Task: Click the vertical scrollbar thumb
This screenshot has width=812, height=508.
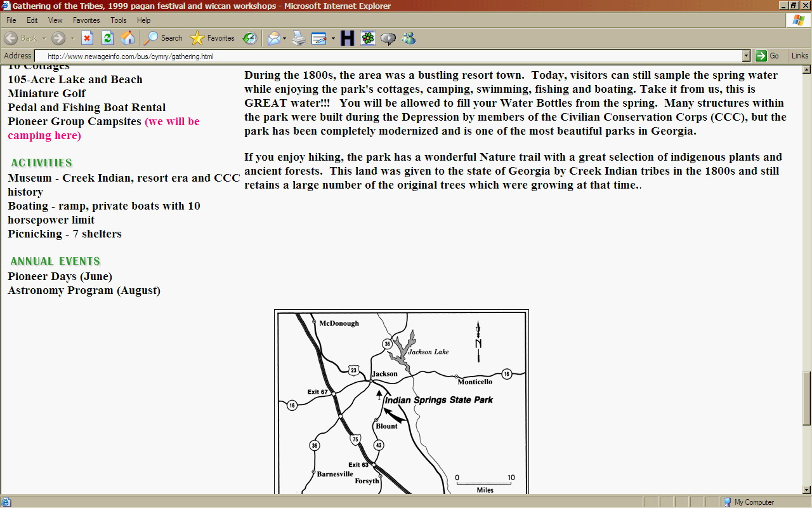Action: point(807,398)
